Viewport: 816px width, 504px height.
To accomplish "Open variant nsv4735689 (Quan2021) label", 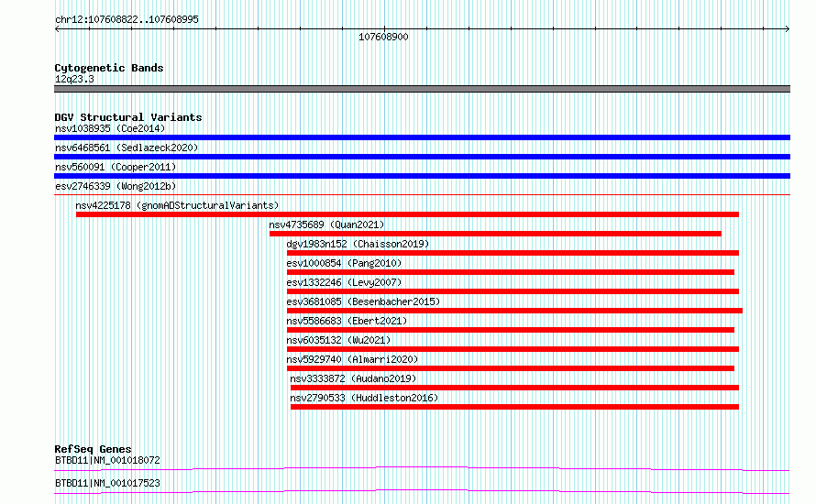I will [326, 225].
